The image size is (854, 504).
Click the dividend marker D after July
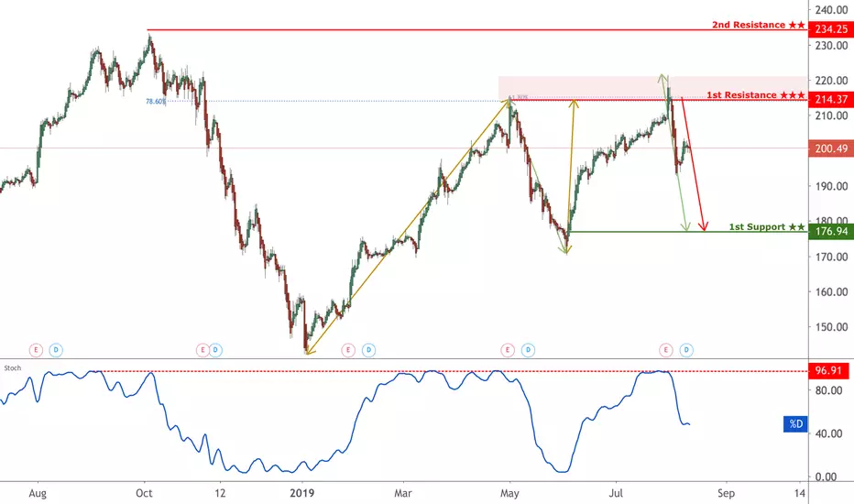(x=686, y=350)
